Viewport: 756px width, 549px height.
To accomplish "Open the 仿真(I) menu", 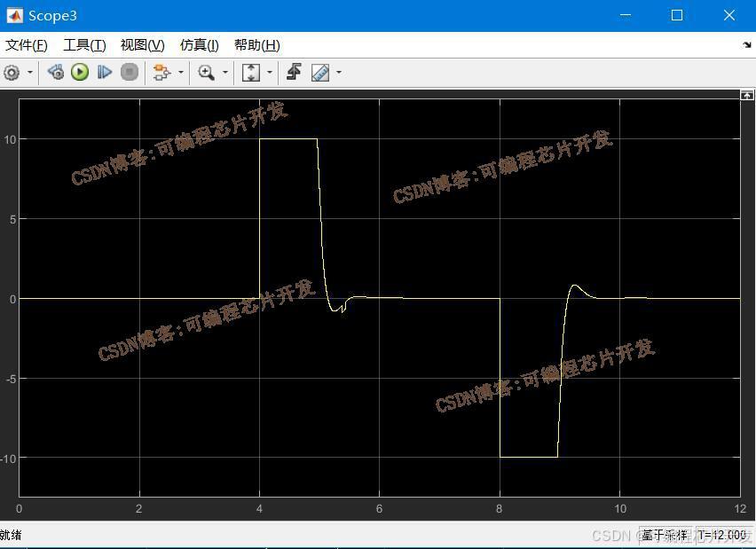I will tap(199, 45).
